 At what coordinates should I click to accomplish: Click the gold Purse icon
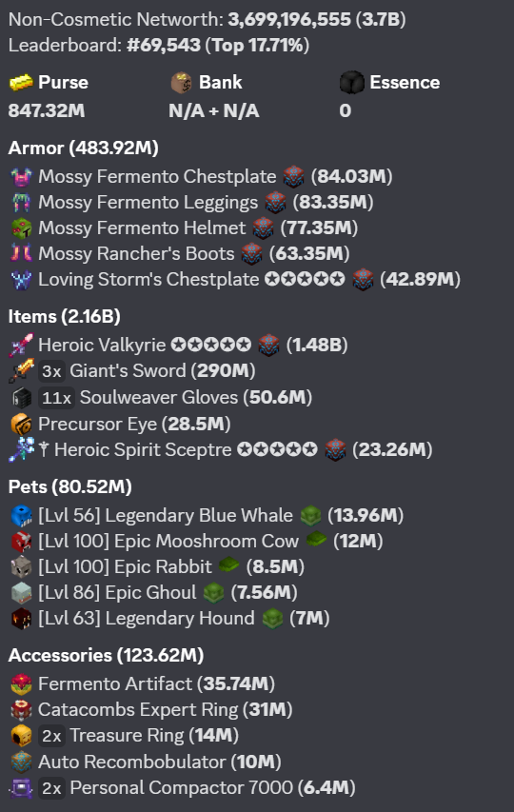click(x=21, y=82)
